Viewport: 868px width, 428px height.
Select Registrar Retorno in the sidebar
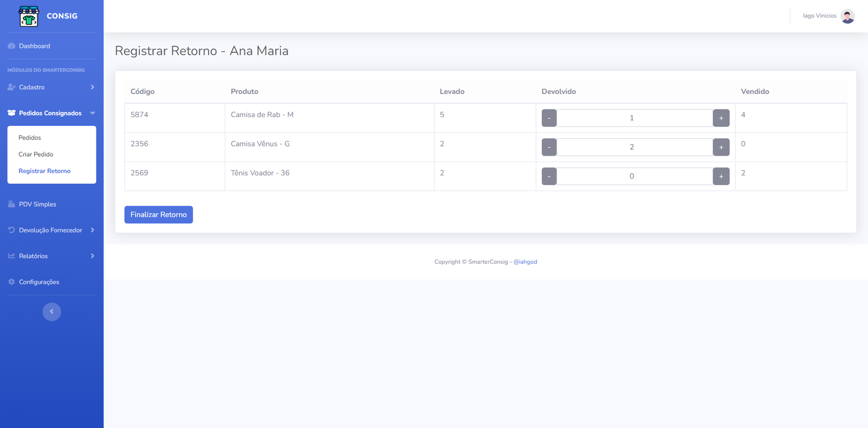[x=44, y=171]
